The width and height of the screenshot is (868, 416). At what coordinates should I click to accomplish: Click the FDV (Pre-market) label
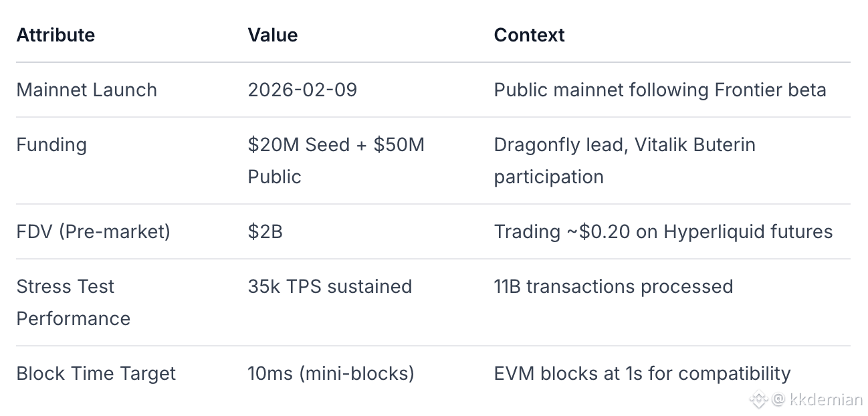point(94,231)
